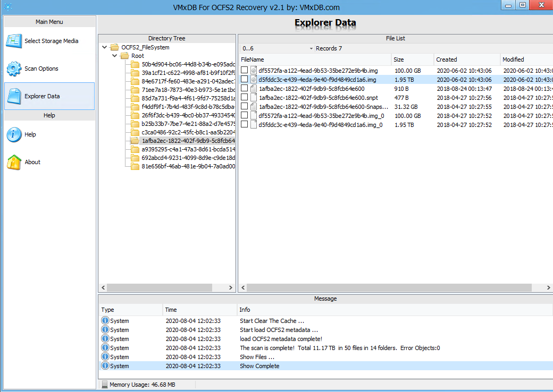The image size is (553, 392).
Task: Click the About house icon
Action: tap(14, 162)
